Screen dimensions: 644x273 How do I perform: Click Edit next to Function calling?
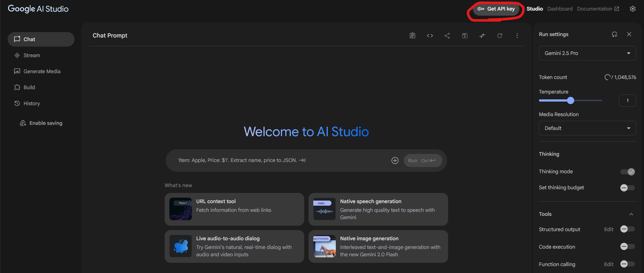[609, 264]
